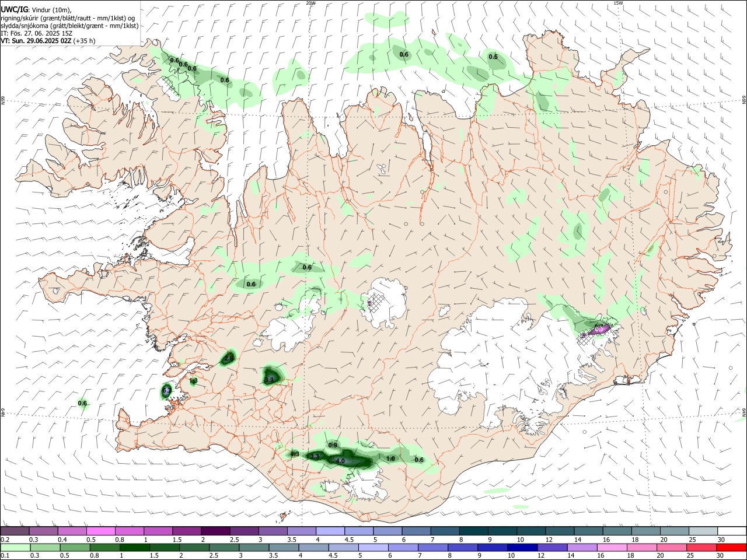The width and height of the screenshot is (747, 560).
Task: Click the 'slydda/snjókoma' legend description line
Action: pos(69,26)
